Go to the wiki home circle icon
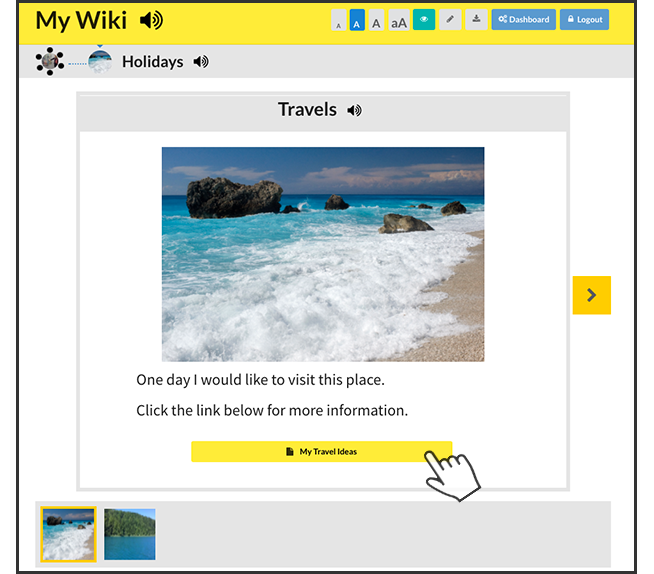The image size is (654, 574). (50, 61)
